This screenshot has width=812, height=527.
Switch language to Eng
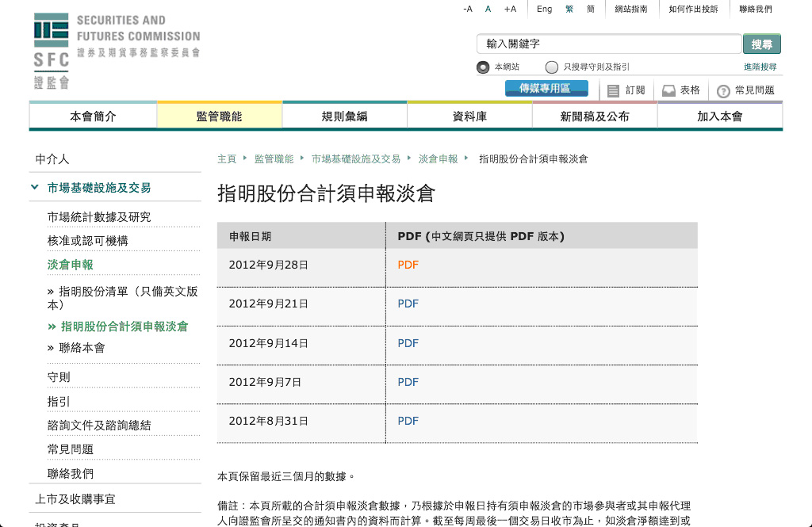(544, 9)
